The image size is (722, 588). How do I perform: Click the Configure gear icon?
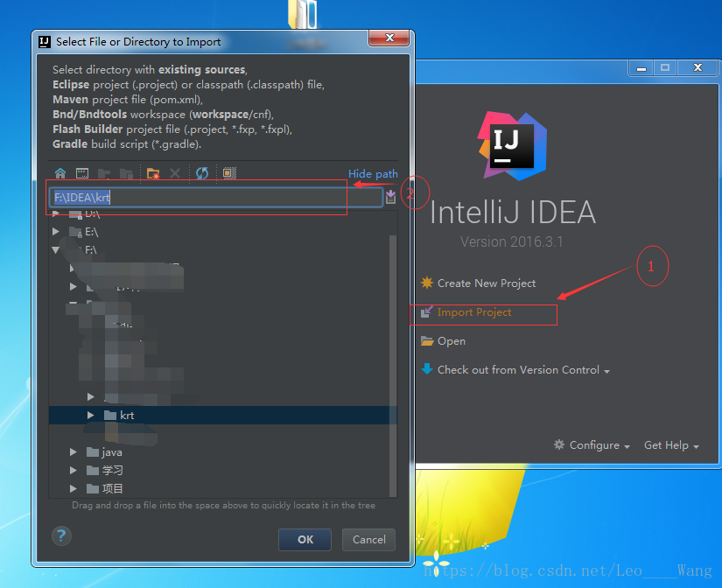coord(559,444)
